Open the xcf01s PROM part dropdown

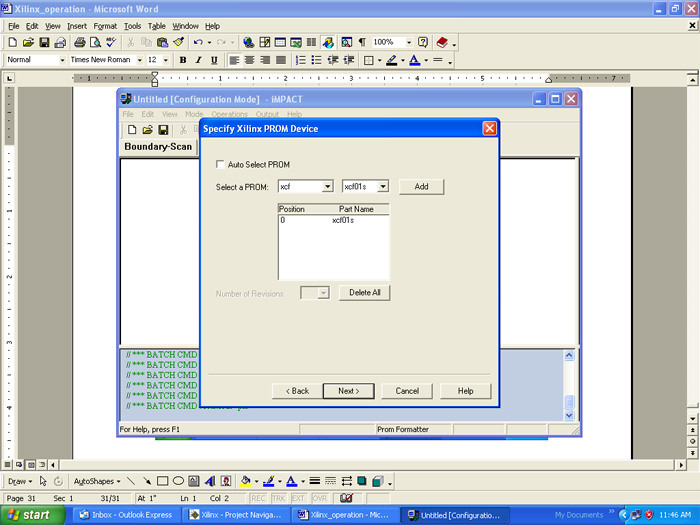[x=383, y=186]
